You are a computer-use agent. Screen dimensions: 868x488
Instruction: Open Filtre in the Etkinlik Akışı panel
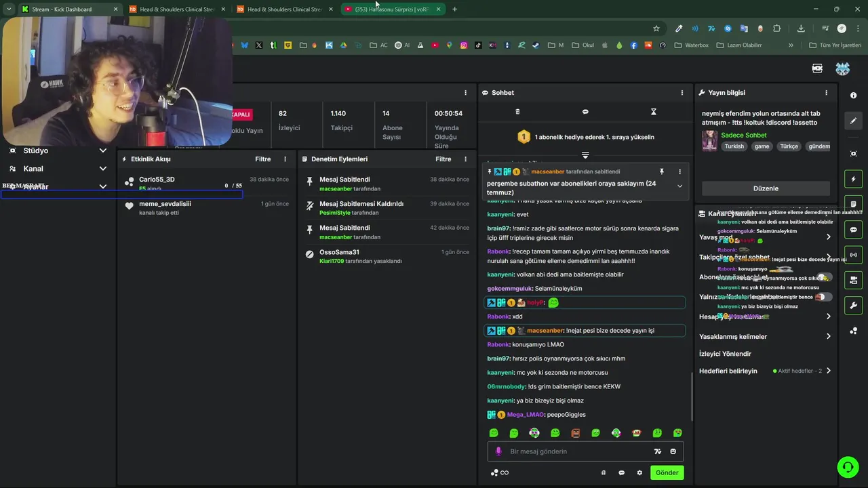point(263,159)
